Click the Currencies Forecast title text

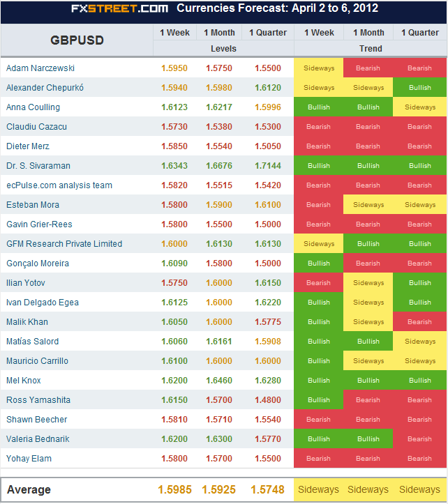pos(278,8)
